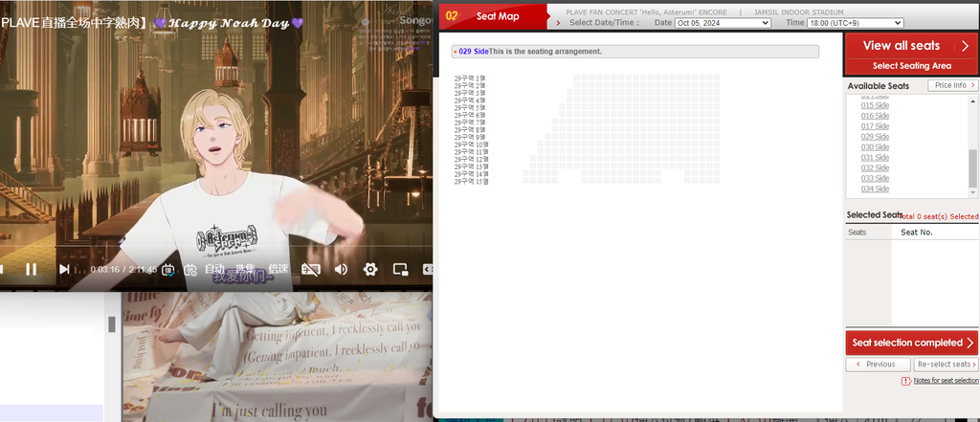Select 017 Side seating area
Viewport: 980px width, 422px height.
tap(875, 126)
